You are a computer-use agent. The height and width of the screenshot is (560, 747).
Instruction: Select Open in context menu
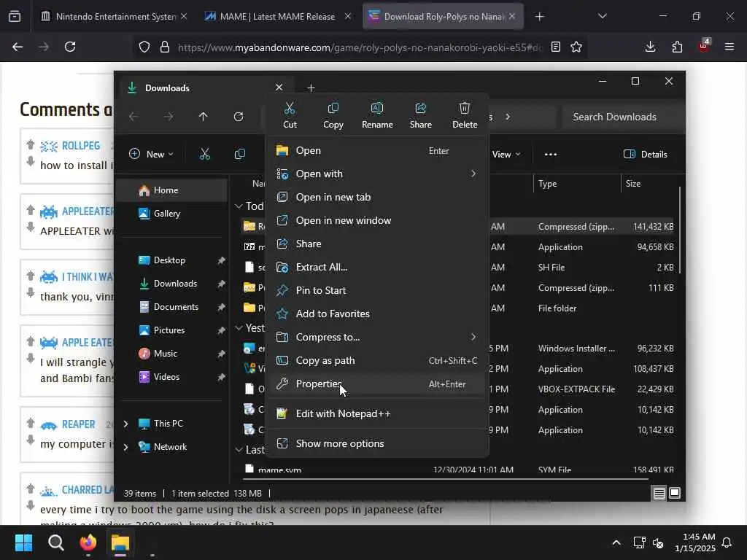pos(377,150)
